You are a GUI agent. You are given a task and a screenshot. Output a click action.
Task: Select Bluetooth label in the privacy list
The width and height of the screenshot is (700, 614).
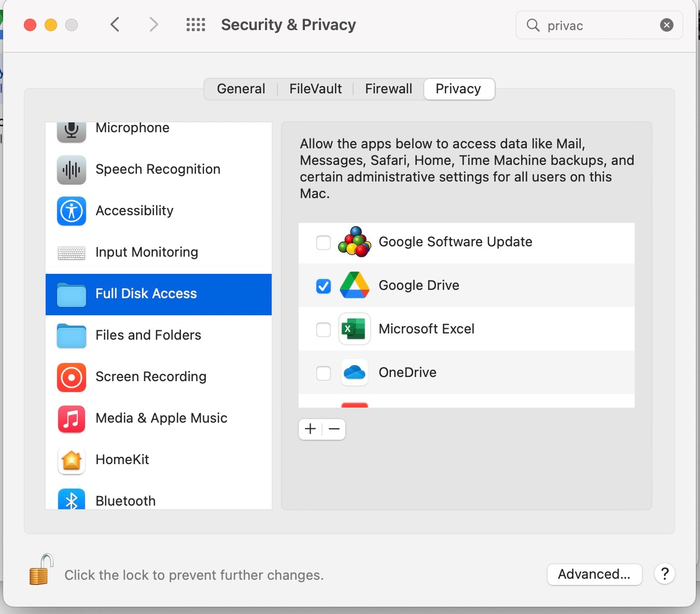point(126,501)
